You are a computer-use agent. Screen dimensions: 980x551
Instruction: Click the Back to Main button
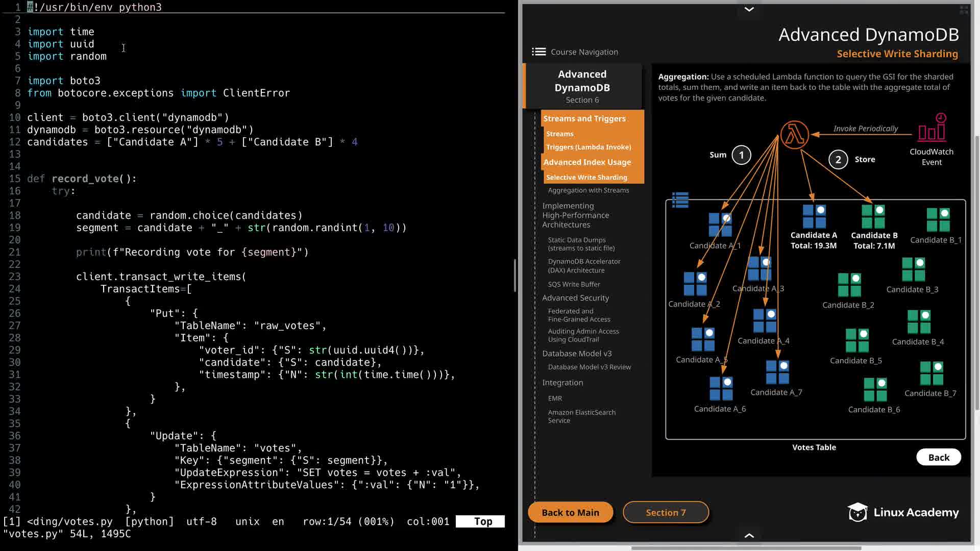[x=570, y=512]
